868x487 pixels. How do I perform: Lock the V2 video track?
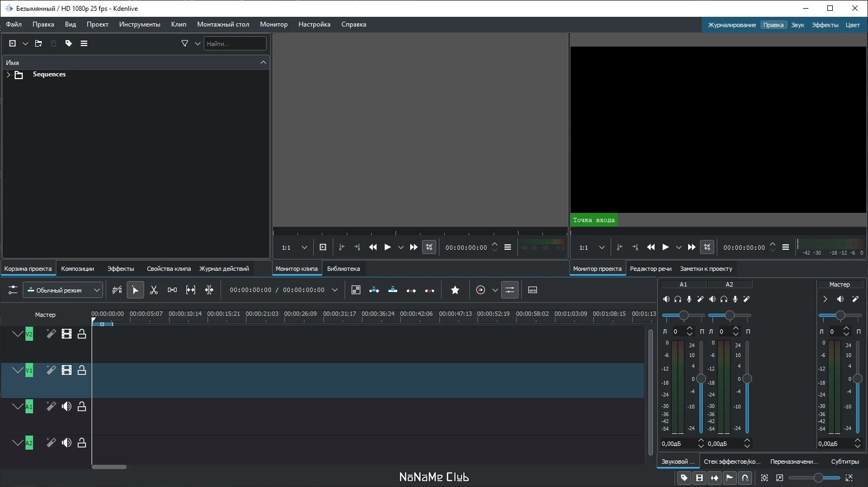pyautogui.click(x=82, y=334)
